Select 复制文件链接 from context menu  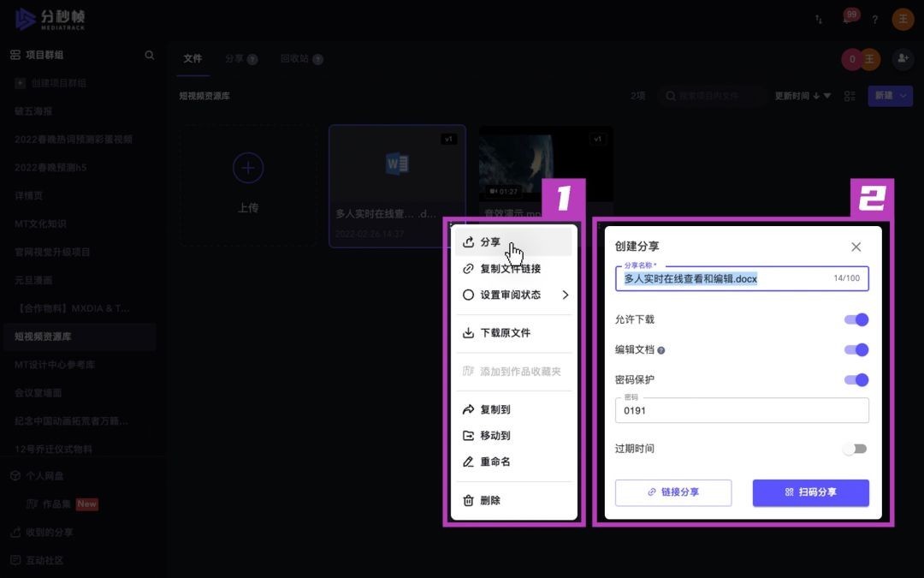(x=510, y=269)
